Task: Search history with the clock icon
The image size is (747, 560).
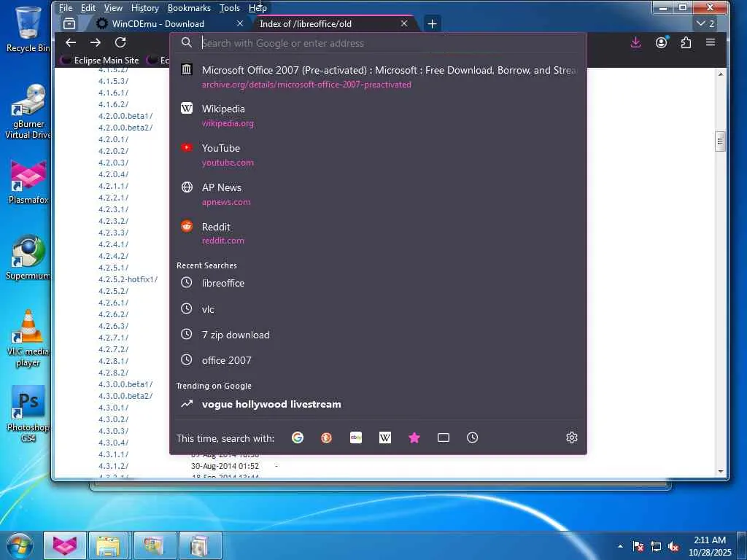Action: point(472,437)
